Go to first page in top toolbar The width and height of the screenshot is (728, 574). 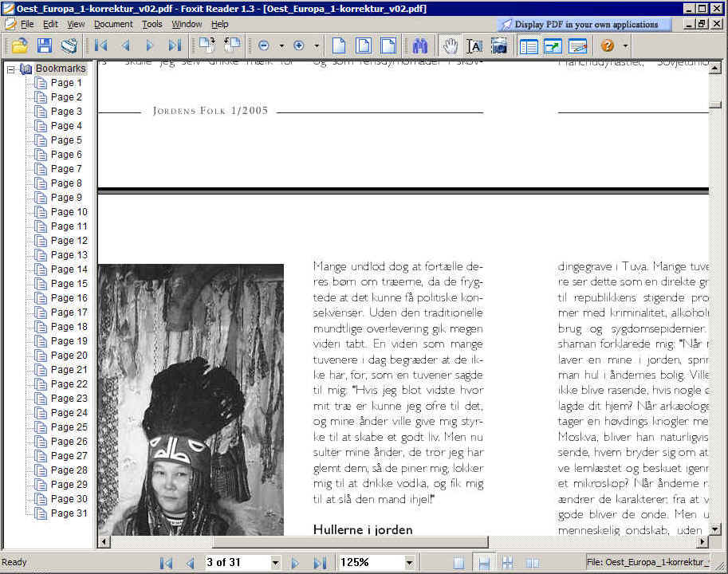click(x=100, y=45)
